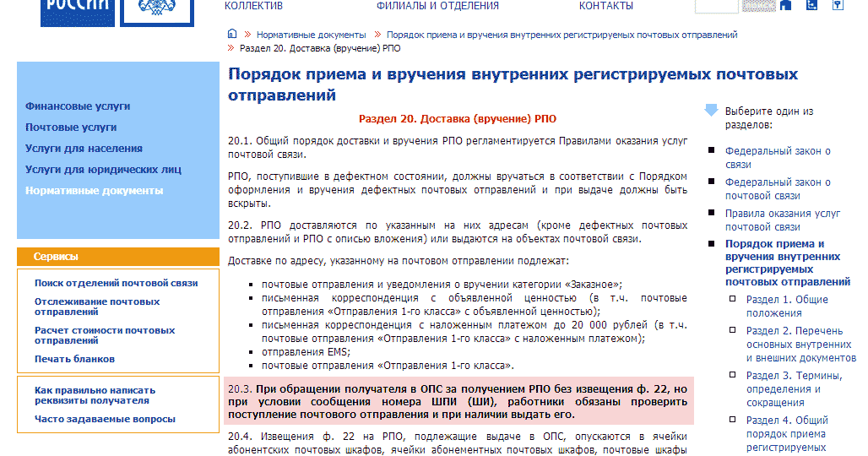Open the КОНТАКТЫ menu item
868x456 pixels.
pyautogui.click(x=605, y=6)
